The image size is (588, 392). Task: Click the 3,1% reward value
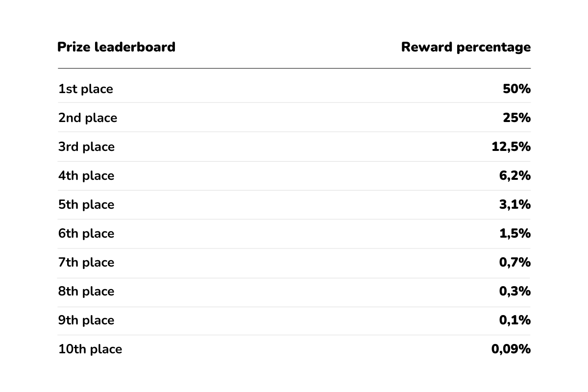click(x=514, y=205)
